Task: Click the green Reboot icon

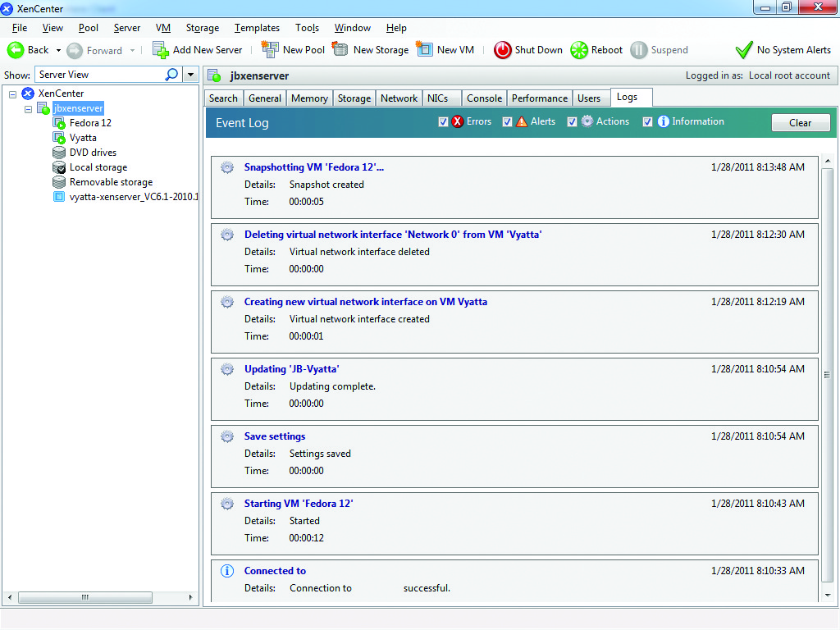Action: pyautogui.click(x=579, y=50)
